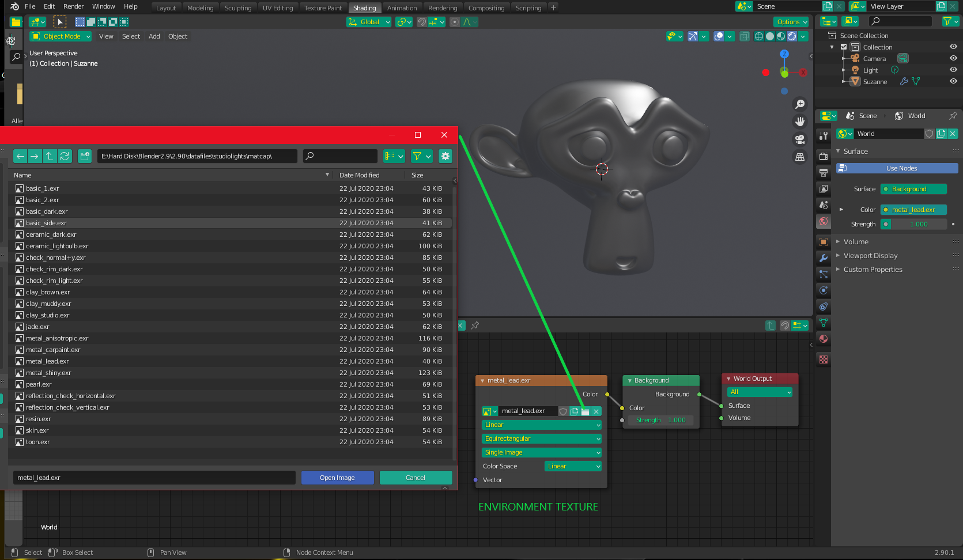Open Render properties tab

[x=824, y=157]
